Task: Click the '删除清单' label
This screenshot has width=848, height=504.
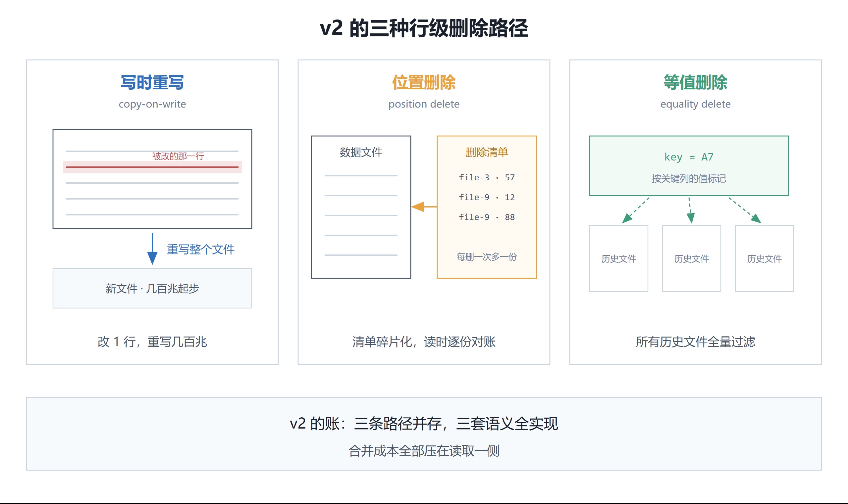Action: pyautogui.click(x=487, y=152)
